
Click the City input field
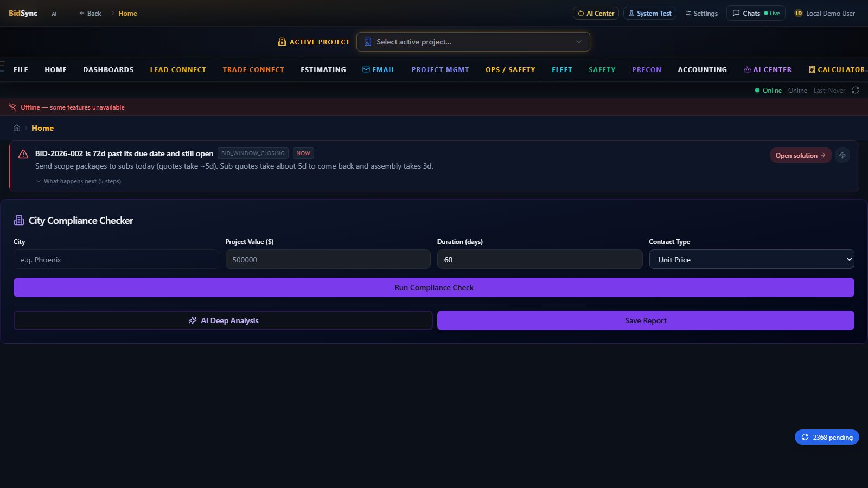pos(116,259)
